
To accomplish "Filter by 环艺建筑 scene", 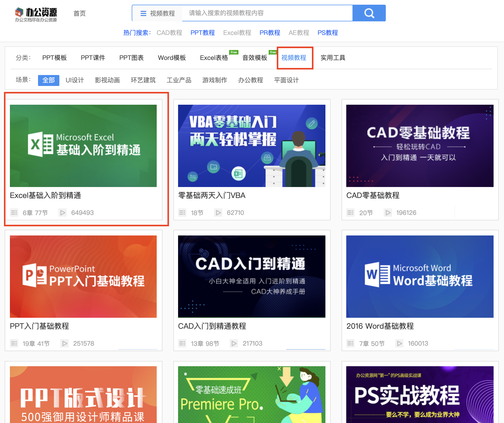I will point(143,80).
